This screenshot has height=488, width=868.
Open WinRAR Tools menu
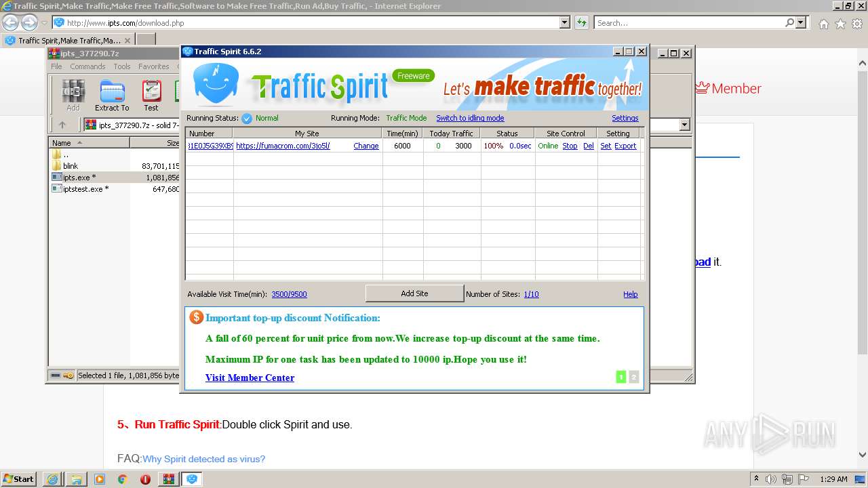(122, 66)
